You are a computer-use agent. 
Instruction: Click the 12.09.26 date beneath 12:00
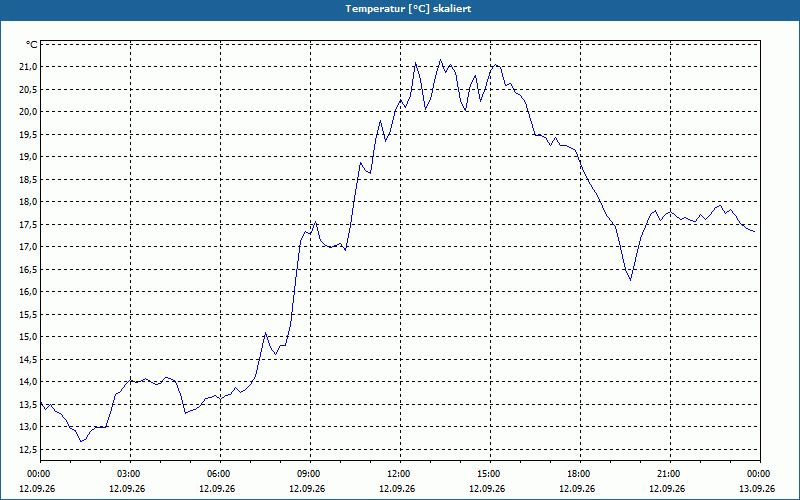(397, 488)
